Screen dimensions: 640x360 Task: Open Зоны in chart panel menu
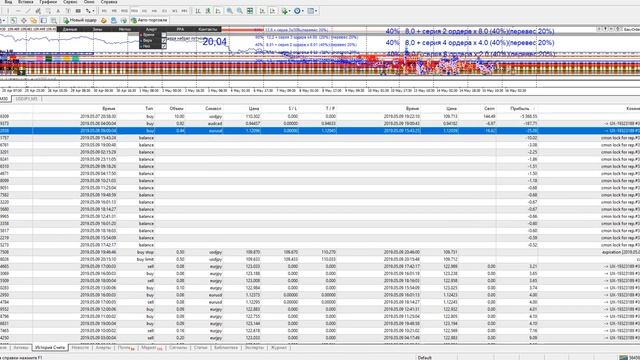click(x=98, y=29)
